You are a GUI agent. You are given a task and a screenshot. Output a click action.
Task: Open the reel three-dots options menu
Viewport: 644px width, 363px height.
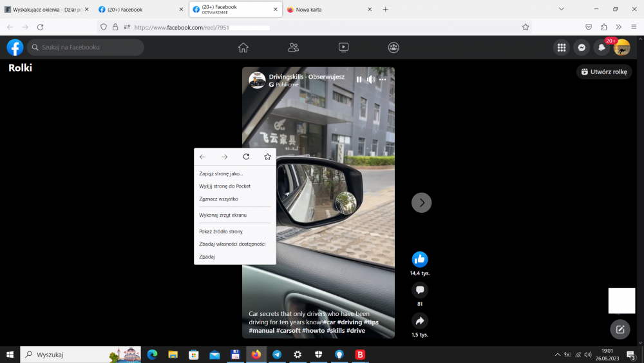pyautogui.click(x=383, y=79)
